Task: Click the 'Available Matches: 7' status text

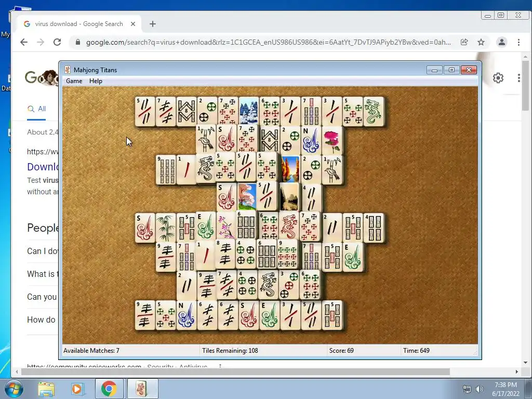Action: (91, 351)
